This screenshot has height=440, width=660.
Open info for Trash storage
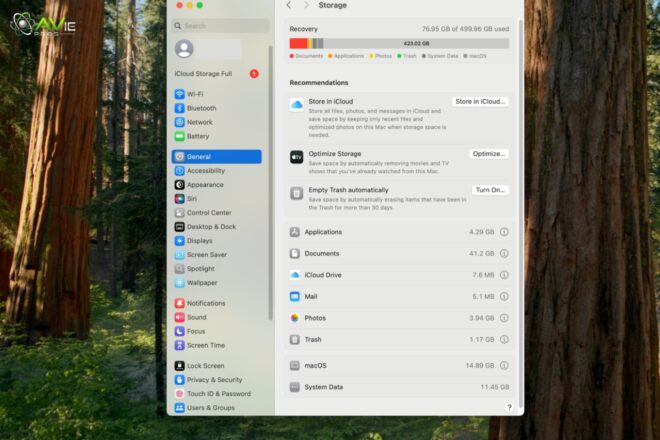tap(504, 339)
